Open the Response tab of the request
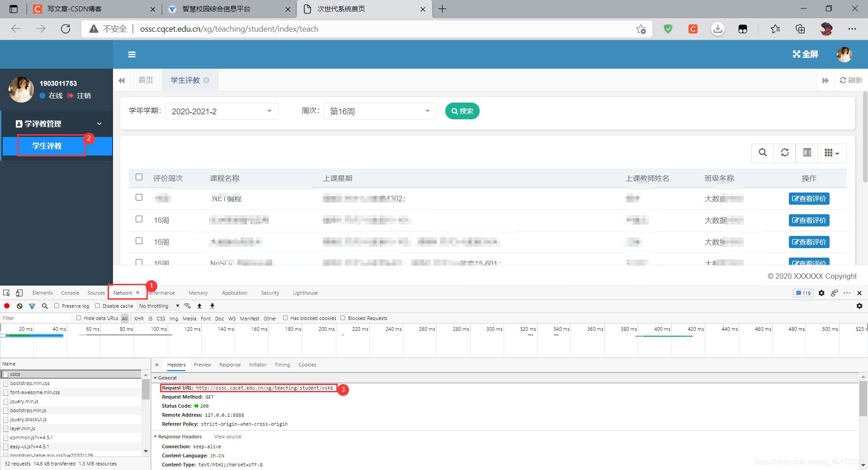868x470 pixels. tap(230, 365)
